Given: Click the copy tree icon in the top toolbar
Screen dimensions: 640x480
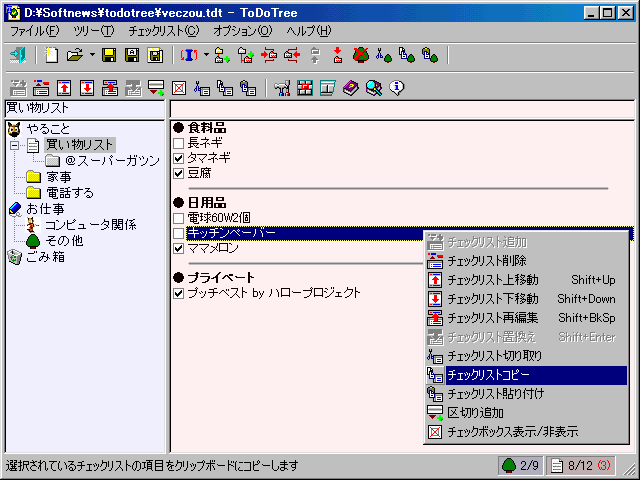Looking at the screenshot, I should [407, 55].
